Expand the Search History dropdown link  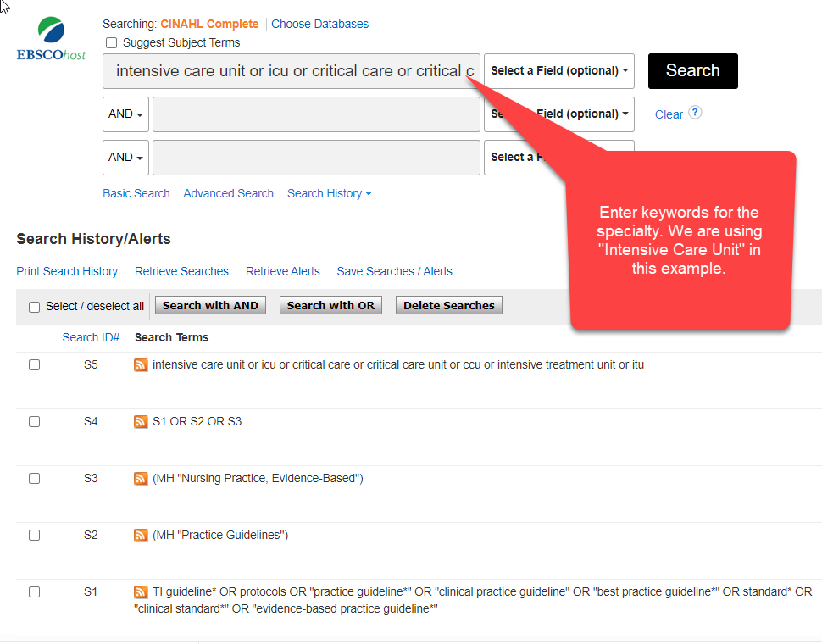click(x=329, y=193)
